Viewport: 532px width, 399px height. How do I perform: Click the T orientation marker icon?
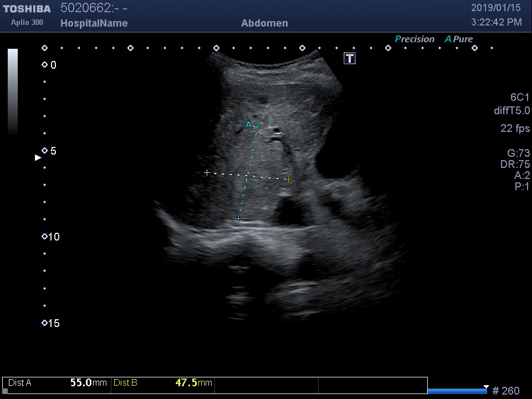pos(350,58)
